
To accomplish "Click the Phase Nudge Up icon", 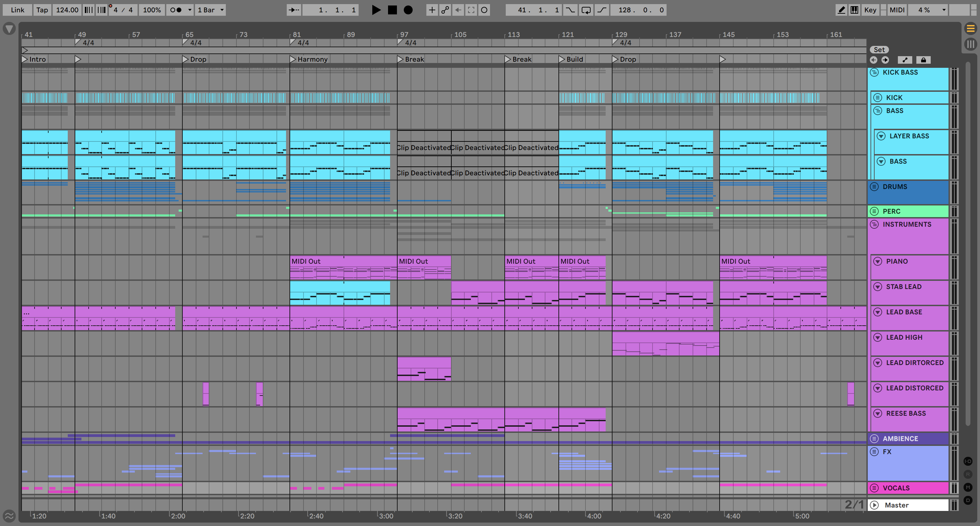I will point(101,10).
